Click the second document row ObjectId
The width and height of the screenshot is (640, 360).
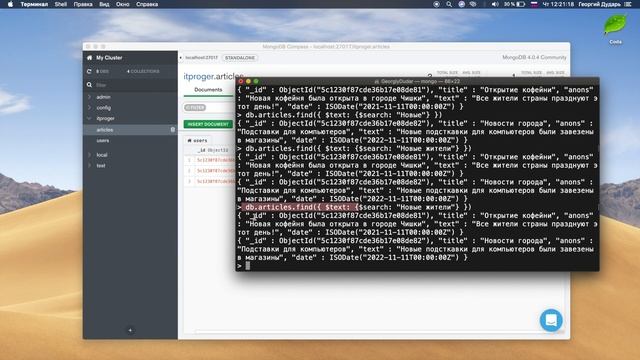pyautogui.click(x=216, y=171)
